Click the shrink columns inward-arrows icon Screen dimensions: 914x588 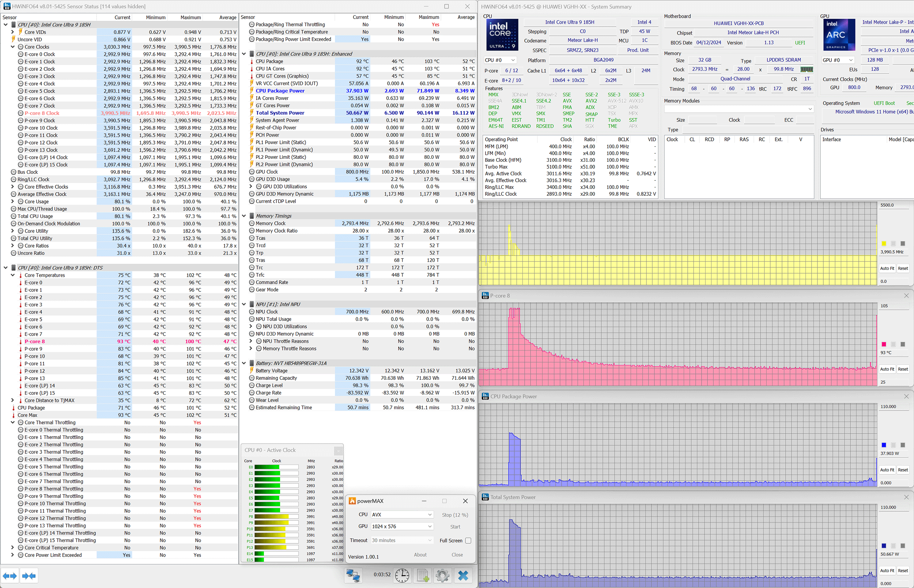click(29, 576)
